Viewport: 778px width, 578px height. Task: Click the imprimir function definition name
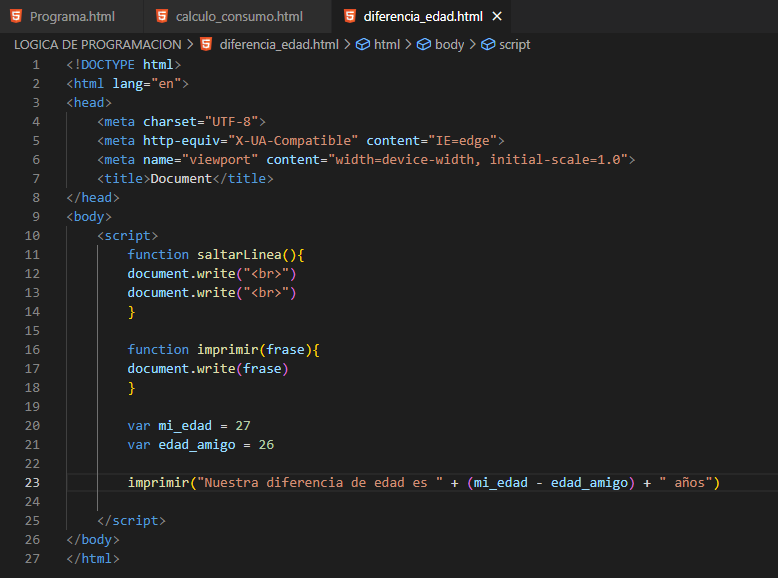click(228, 350)
